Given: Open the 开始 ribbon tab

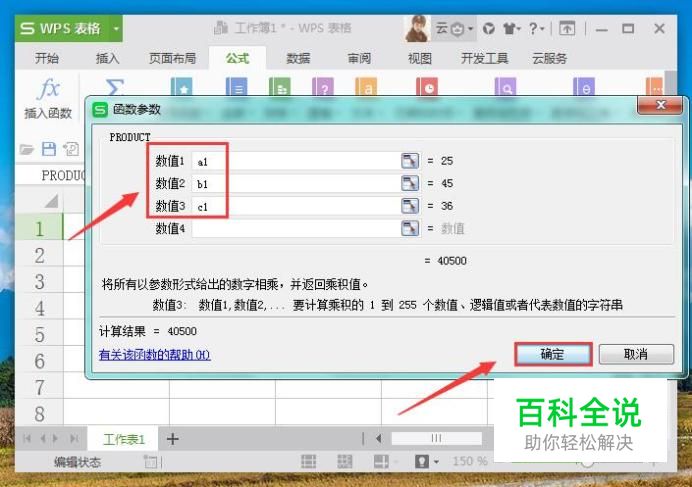Looking at the screenshot, I should (x=47, y=58).
